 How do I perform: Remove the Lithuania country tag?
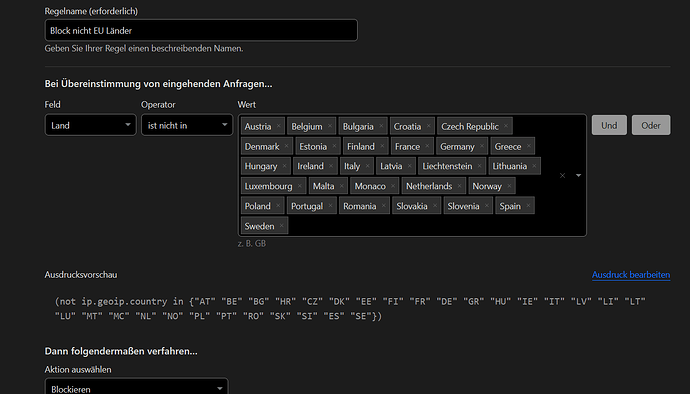point(534,166)
